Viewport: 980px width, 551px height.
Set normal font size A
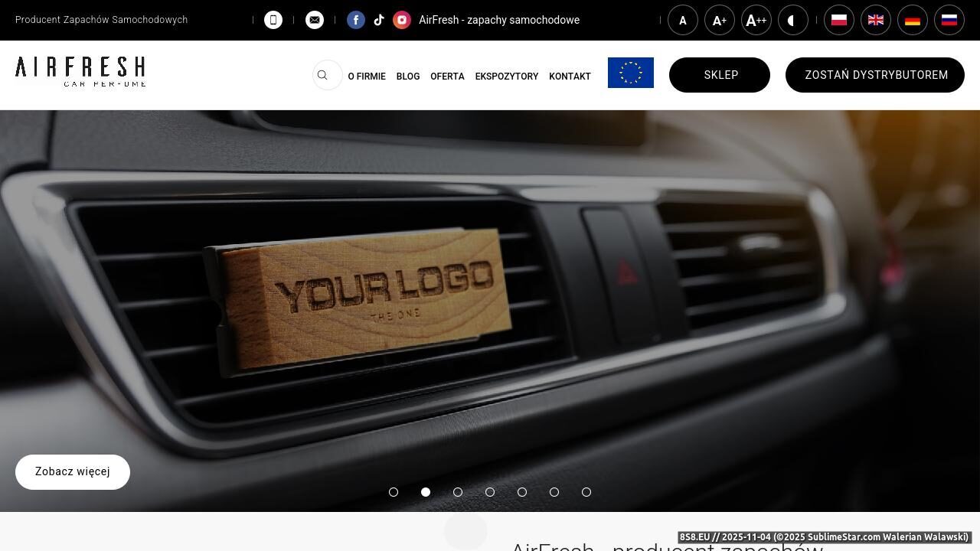683,20
